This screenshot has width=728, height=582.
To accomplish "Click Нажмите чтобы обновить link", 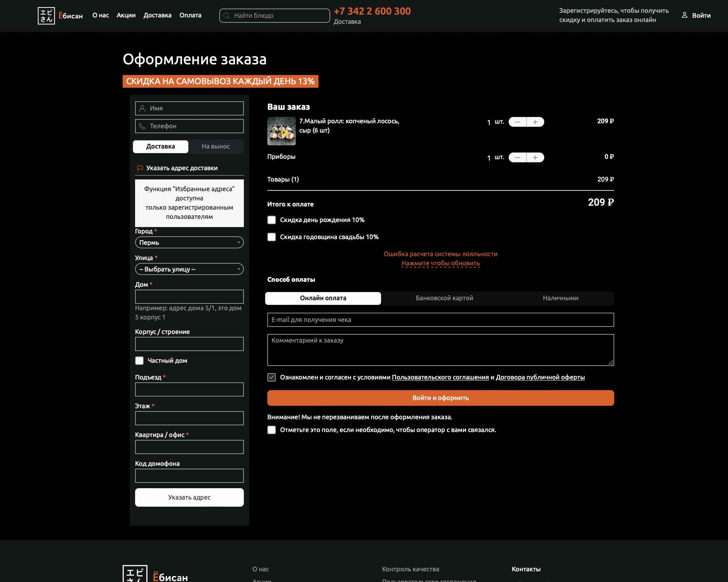I will (x=440, y=263).
